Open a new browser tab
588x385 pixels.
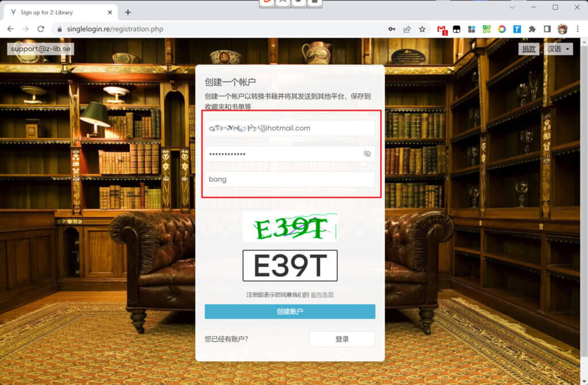click(x=128, y=12)
